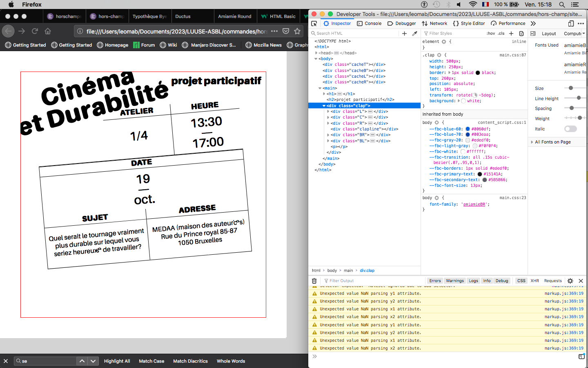The width and height of the screenshot is (588, 368).
Task: Toggle the :hov pseudo-class panel
Action: pos(490,34)
